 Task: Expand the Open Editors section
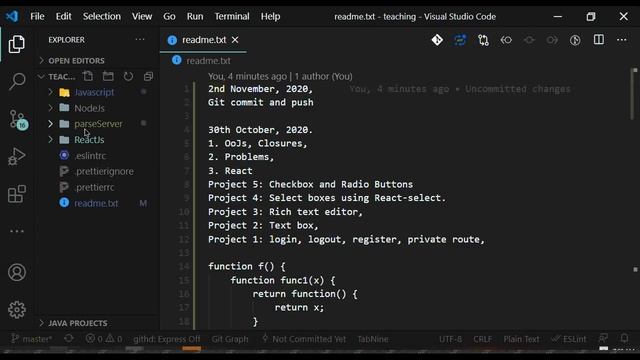pos(98,60)
